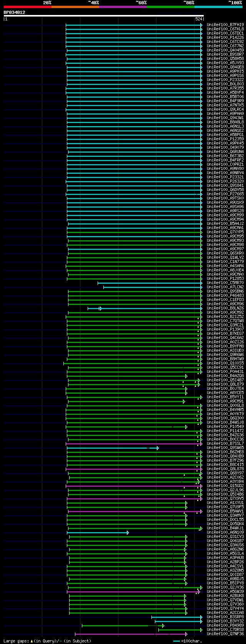The height and width of the screenshot is (644, 246).
Task: Click the green ~80% identity legend segment
Action: coord(170,7)
